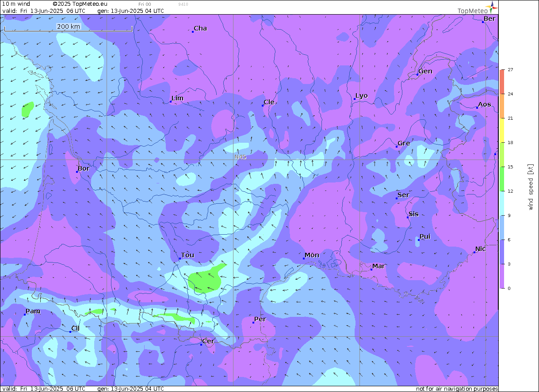The height and width of the screenshot is (392, 539).
Task: Click the legend value 24
Action: [x=510, y=94]
